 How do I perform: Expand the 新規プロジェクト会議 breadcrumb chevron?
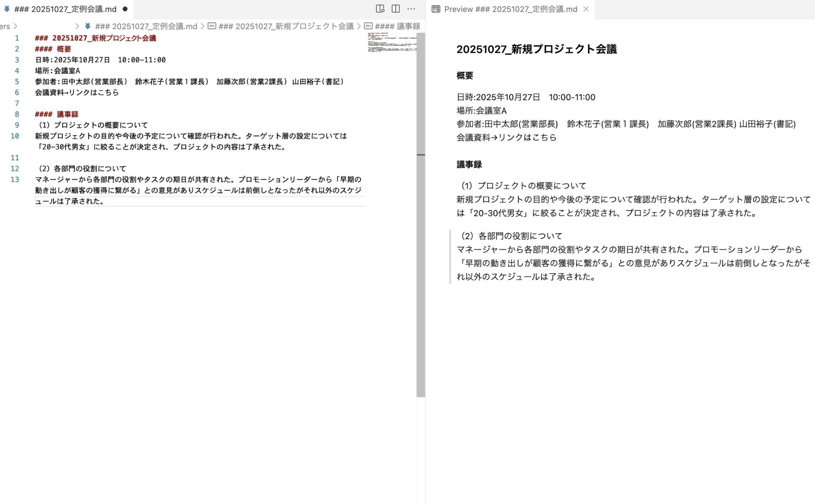360,26
